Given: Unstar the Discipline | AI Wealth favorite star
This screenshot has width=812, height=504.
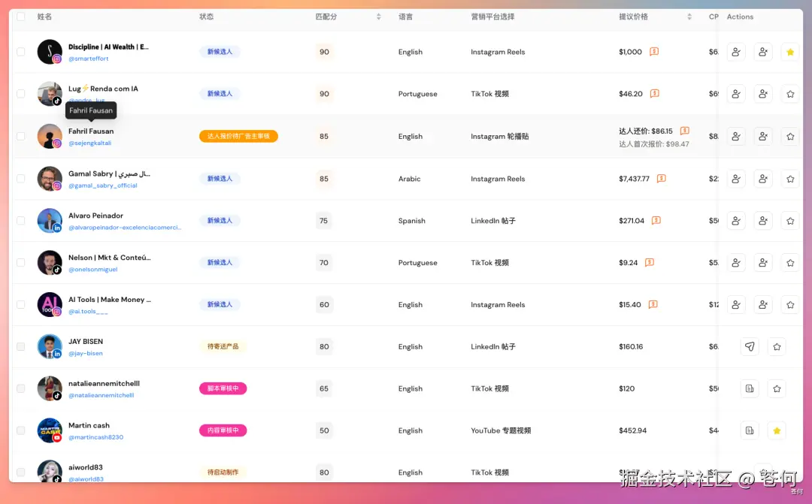Looking at the screenshot, I should (789, 52).
